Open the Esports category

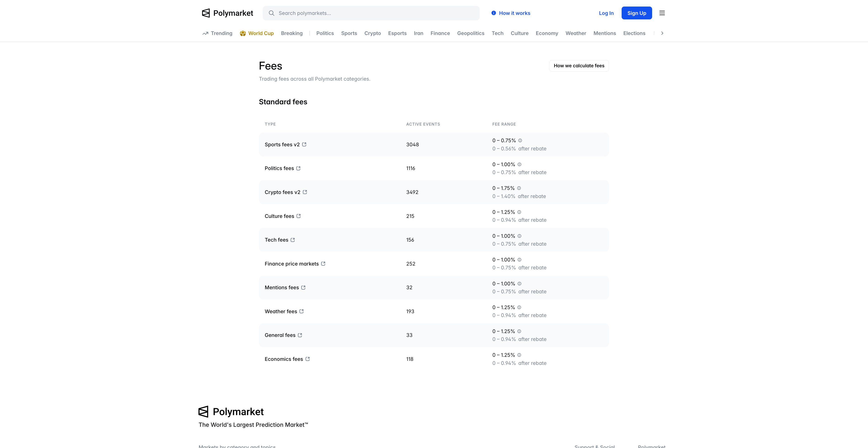397,33
